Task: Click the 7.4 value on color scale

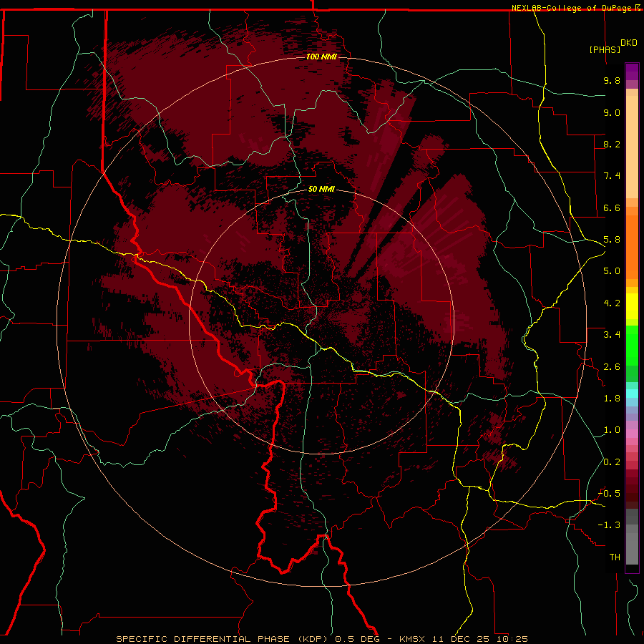Action: click(x=612, y=176)
